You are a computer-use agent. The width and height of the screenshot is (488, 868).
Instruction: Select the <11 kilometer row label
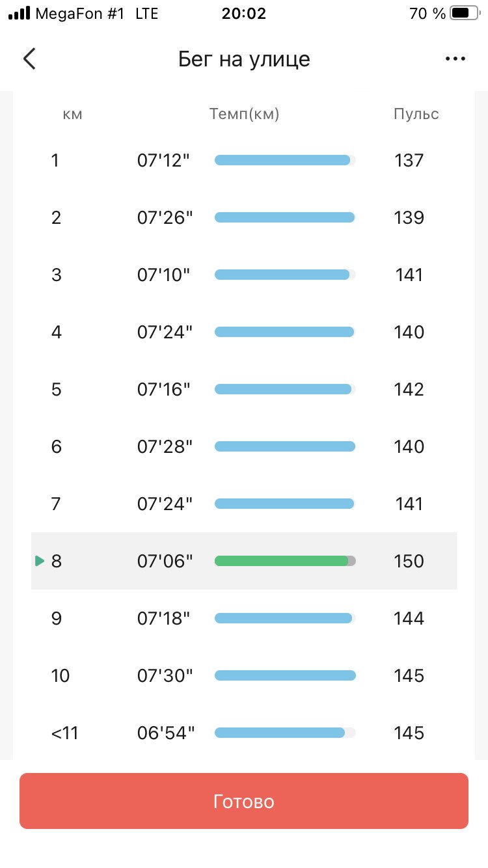pos(64,733)
